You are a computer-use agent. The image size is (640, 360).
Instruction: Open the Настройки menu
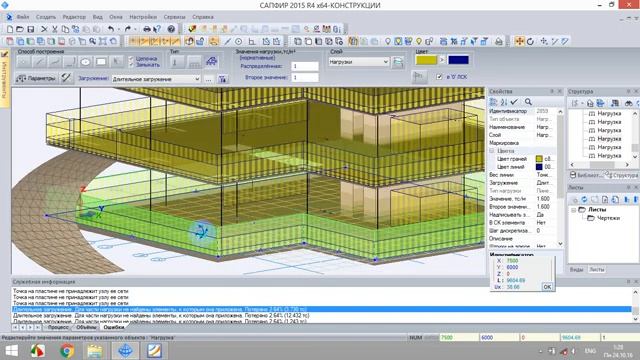click(x=143, y=17)
